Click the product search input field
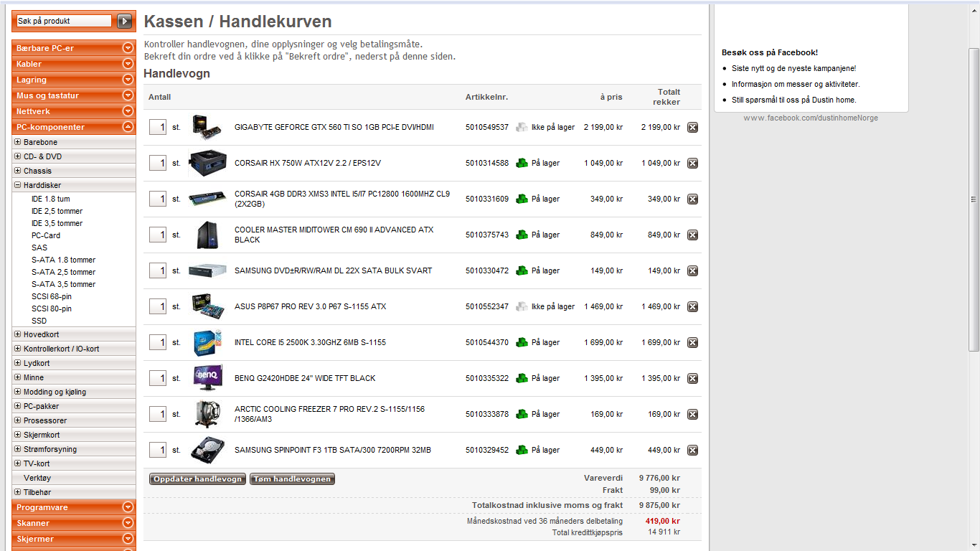Screen dimensions: 980x551 coord(65,22)
